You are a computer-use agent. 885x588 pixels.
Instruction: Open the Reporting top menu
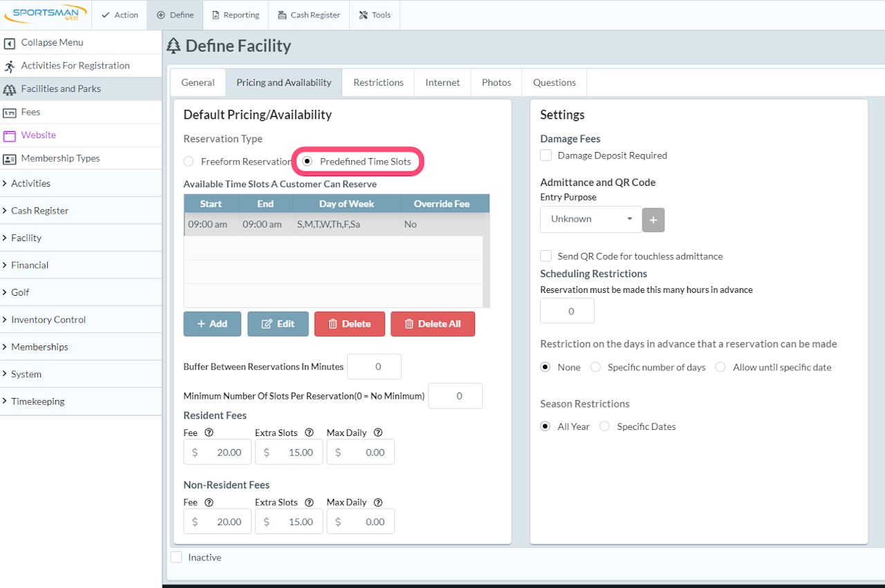pos(235,15)
